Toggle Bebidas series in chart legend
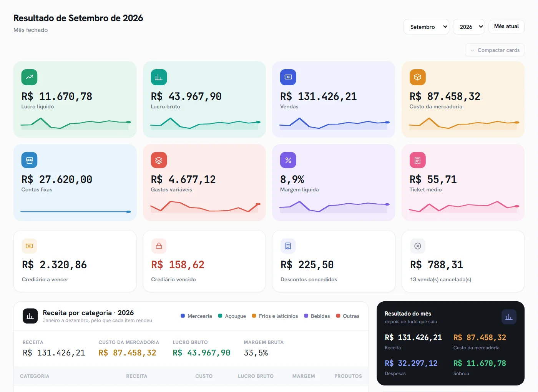The width and height of the screenshot is (538, 392). (x=317, y=316)
